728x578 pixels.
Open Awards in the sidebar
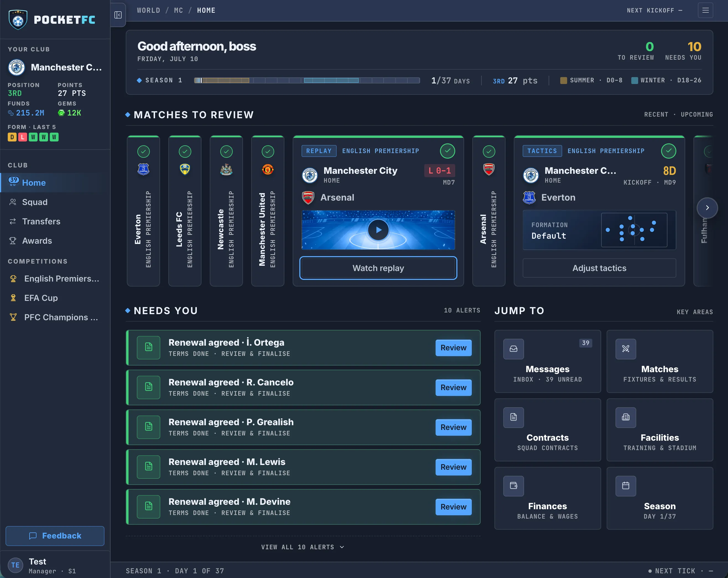(x=55, y=241)
